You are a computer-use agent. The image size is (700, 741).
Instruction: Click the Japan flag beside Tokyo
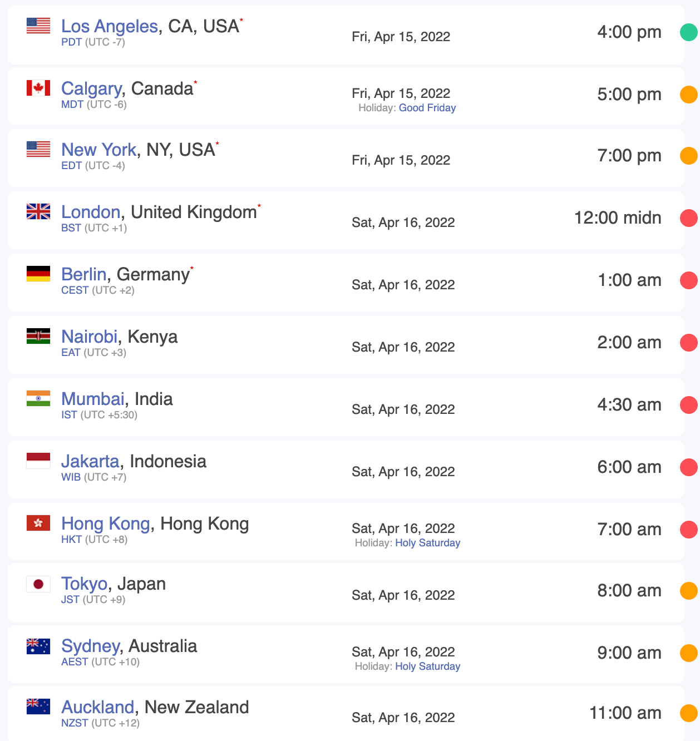pyautogui.click(x=38, y=584)
